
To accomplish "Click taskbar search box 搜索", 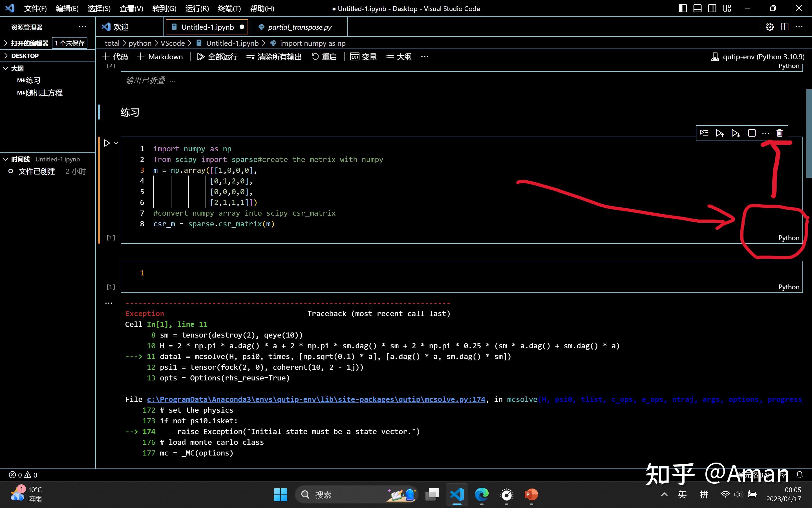I will [356, 494].
